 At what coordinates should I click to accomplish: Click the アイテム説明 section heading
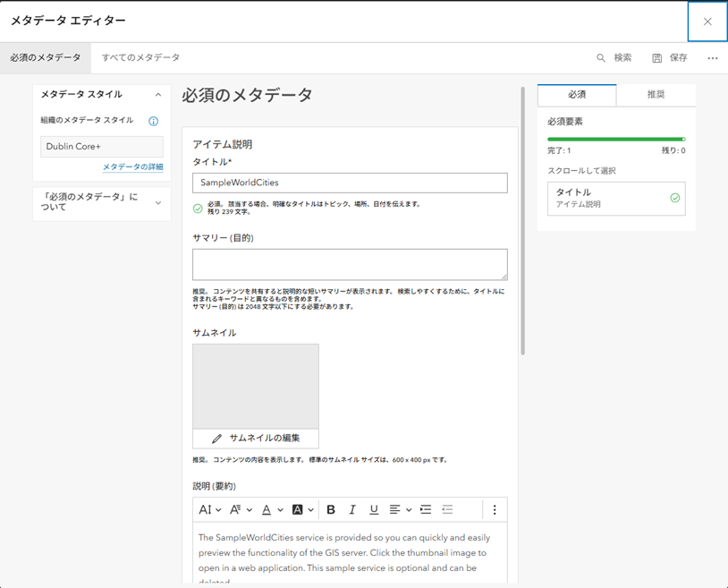223,144
